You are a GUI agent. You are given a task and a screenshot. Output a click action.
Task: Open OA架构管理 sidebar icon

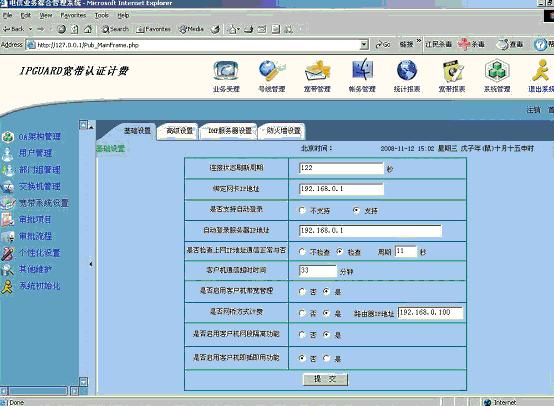click(8, 136)
